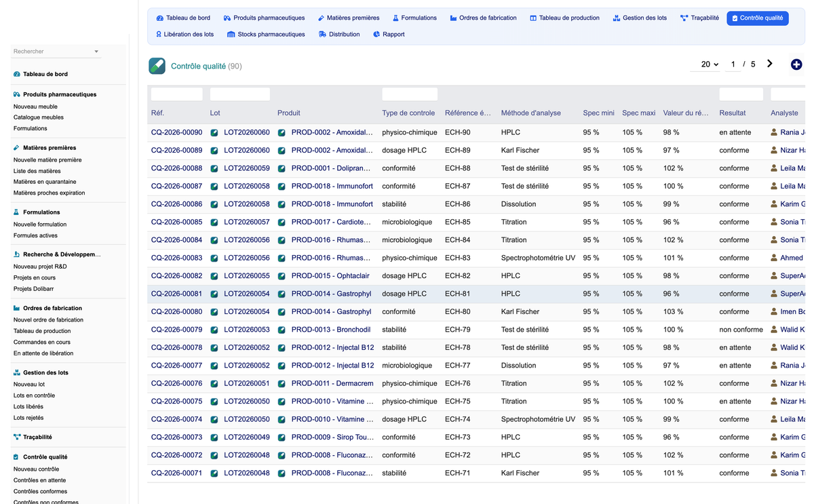Viewport: 814px width, 504px height.
Task: Open Libération des lots top tab
Action: 185,35
